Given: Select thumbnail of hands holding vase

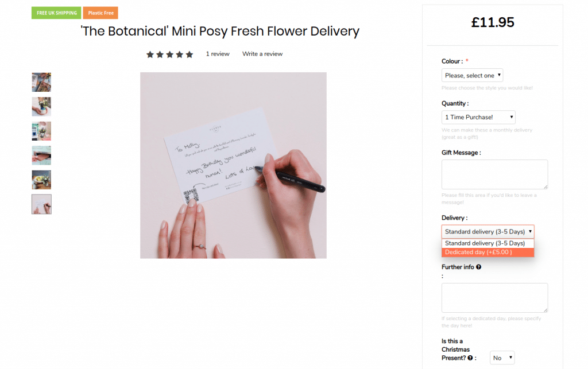Looking at the screenshot, I should (x=41, y=107).
